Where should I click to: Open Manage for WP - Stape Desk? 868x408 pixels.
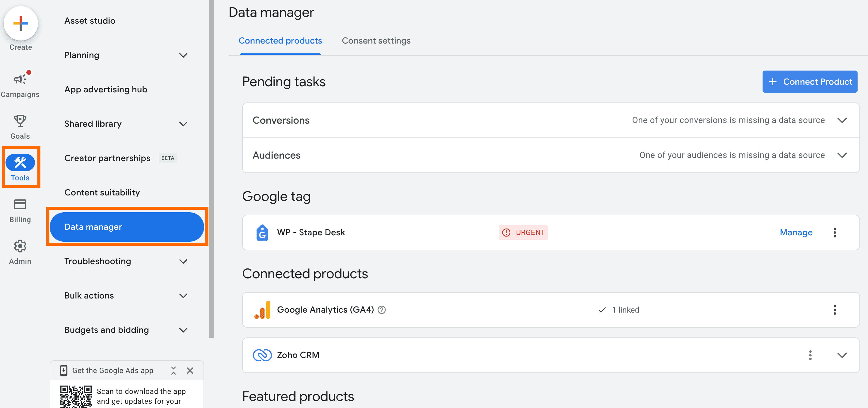[x=796, y=232]
